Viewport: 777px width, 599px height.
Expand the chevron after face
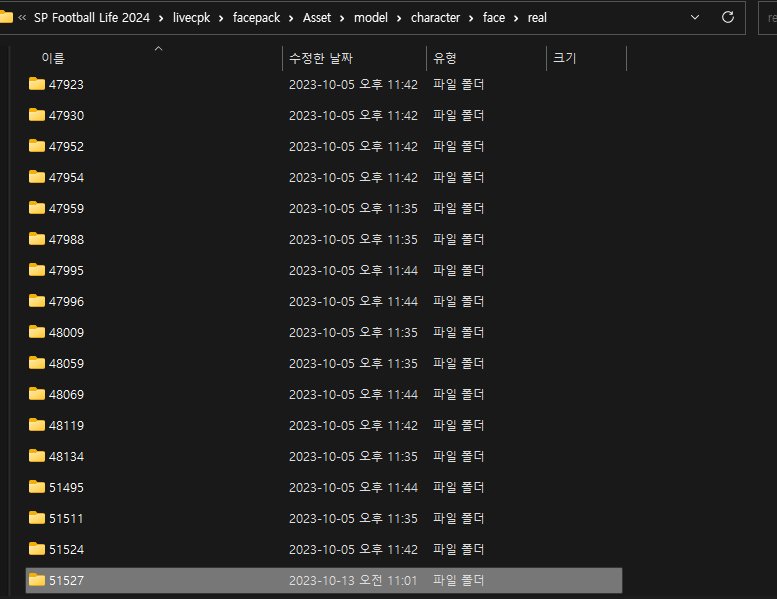click(516, 18)
